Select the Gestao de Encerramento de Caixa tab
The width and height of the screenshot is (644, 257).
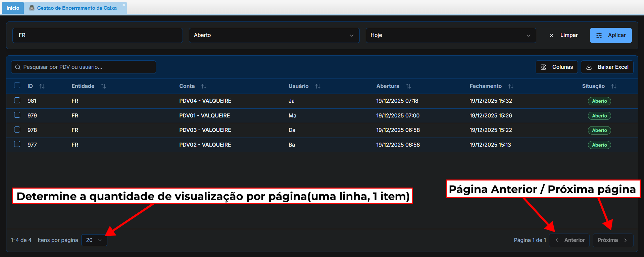77,8
